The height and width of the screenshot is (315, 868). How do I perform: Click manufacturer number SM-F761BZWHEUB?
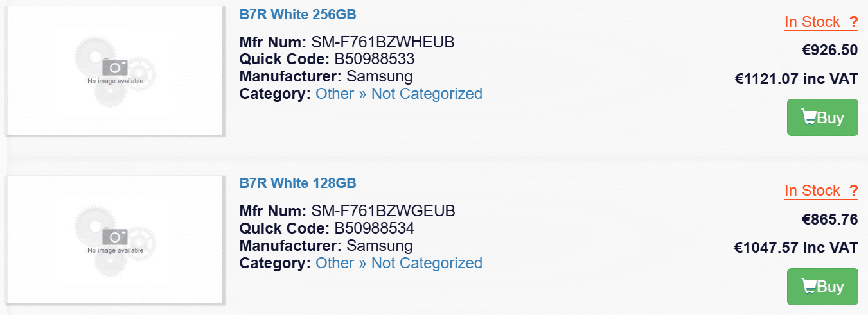[383, 42]
